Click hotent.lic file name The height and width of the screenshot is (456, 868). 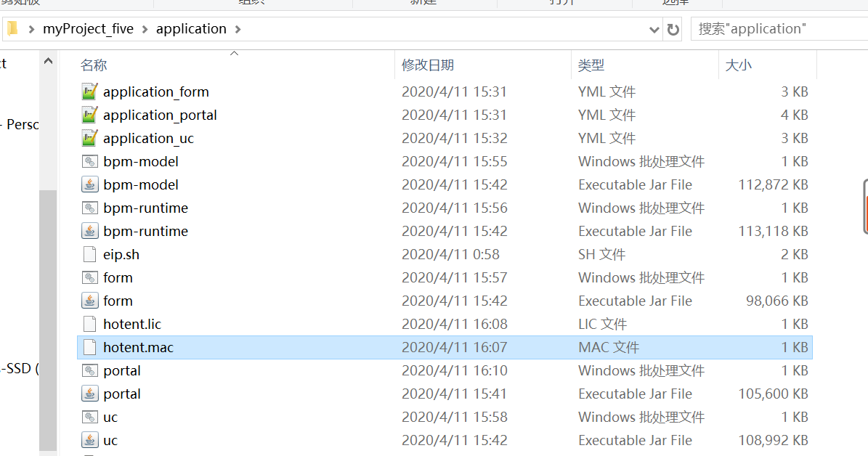click(132, 325)
